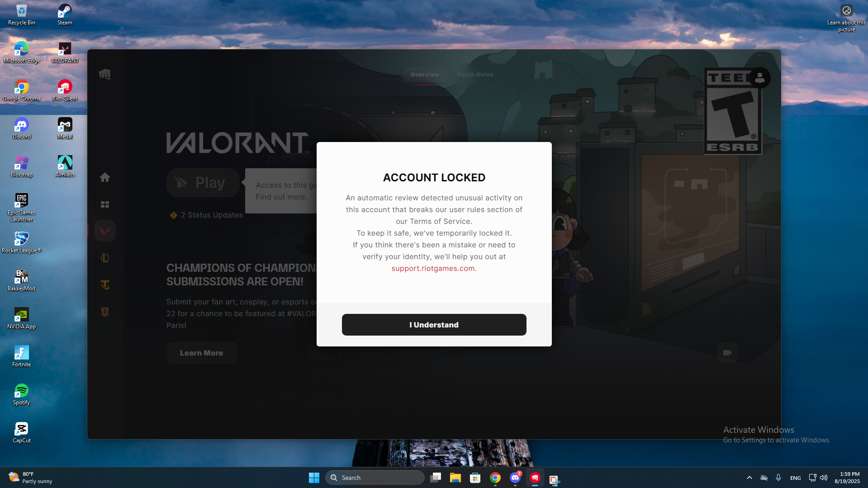Open the games library grid icon
The width and height of the screenshot is (868, 488).
[x=105, y=204]
